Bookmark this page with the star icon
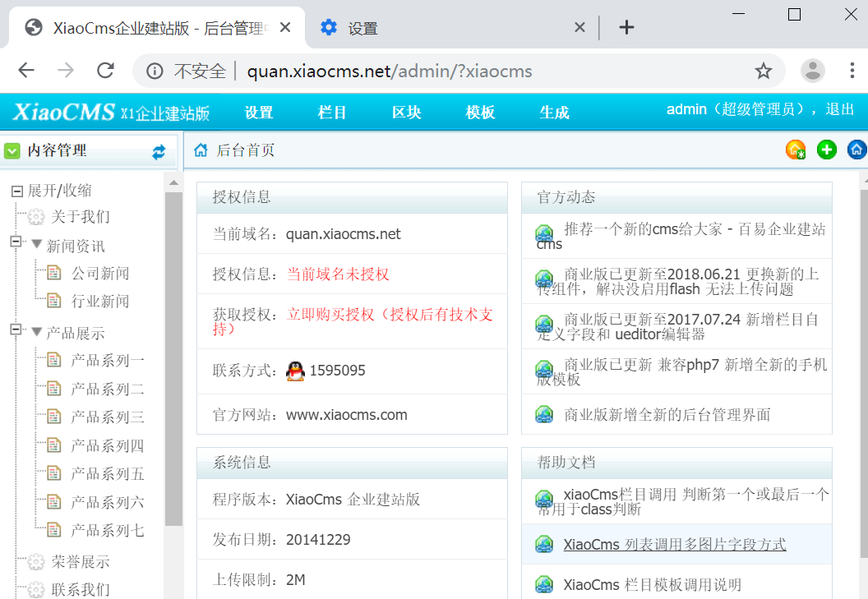Screen dimensions: 868x599 [x=764, y=71]
